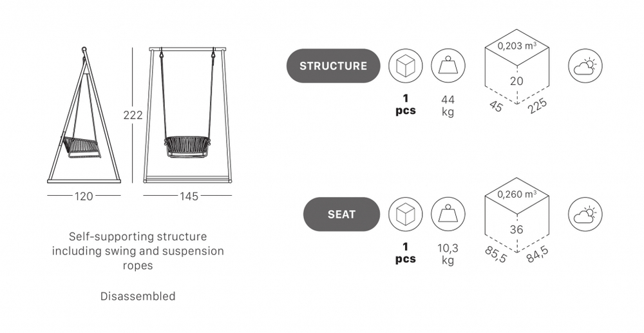
Task: Click the SEAT pill label
Action: [x=341, y=214]
